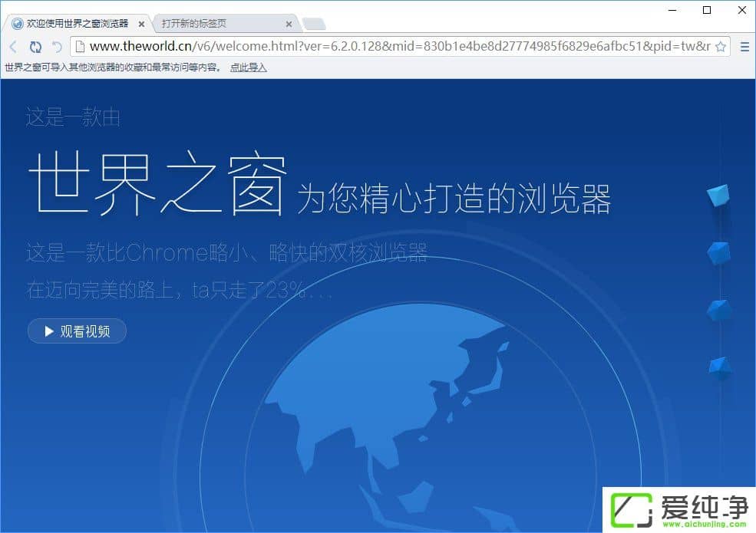Click the page document icon in the address bar
The image size is (756, 533).
click(79, 47)
